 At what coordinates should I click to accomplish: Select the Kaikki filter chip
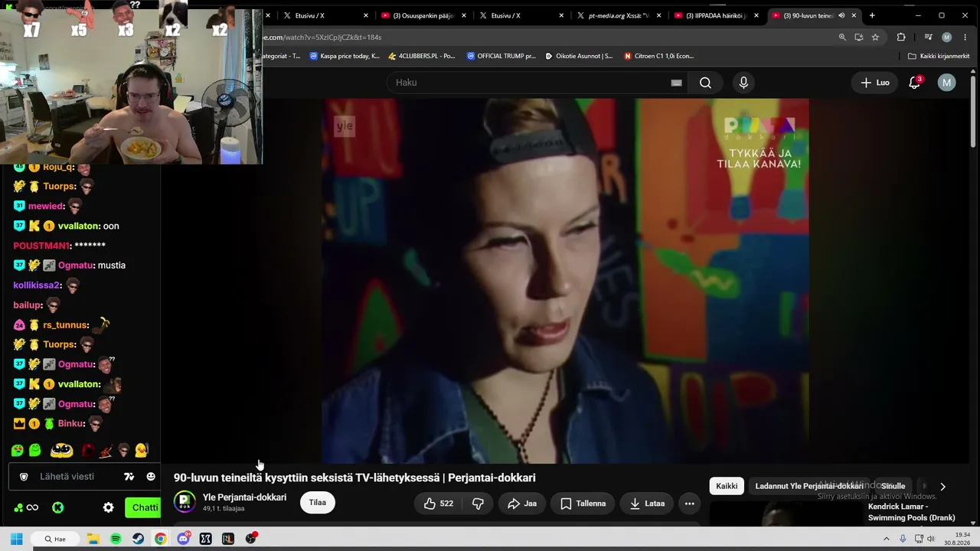click(x=727, y=486)
